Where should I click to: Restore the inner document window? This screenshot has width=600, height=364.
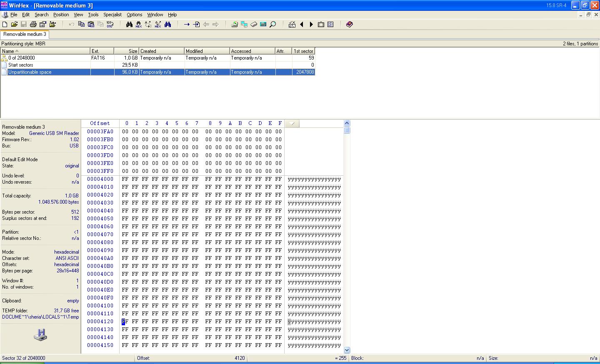pos(589,15)
